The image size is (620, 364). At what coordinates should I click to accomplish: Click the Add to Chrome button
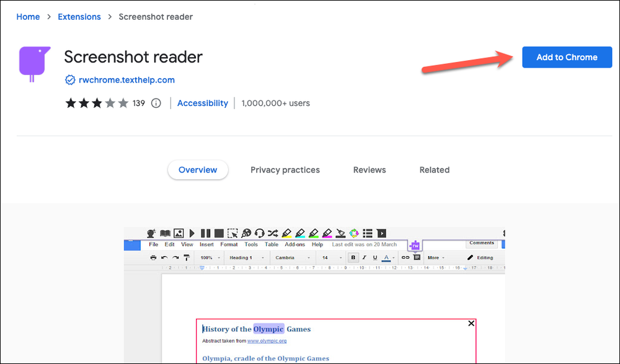(x=566, y=56)
